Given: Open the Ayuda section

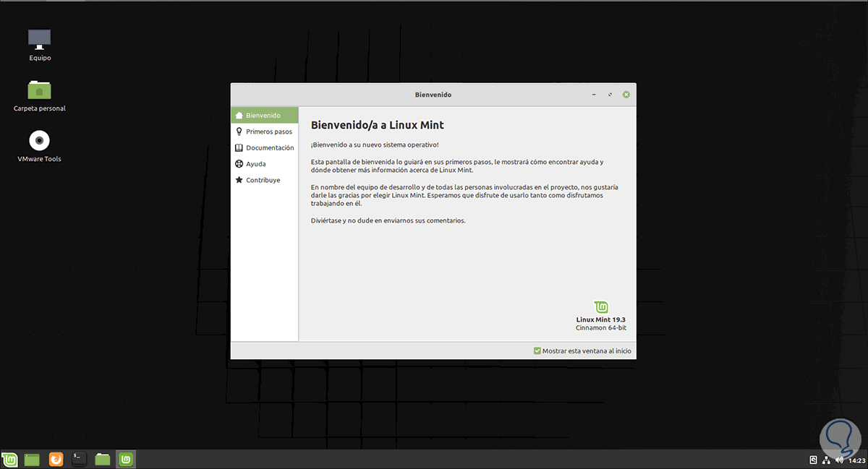Looking at the screenshot, I should pos(257,163).
